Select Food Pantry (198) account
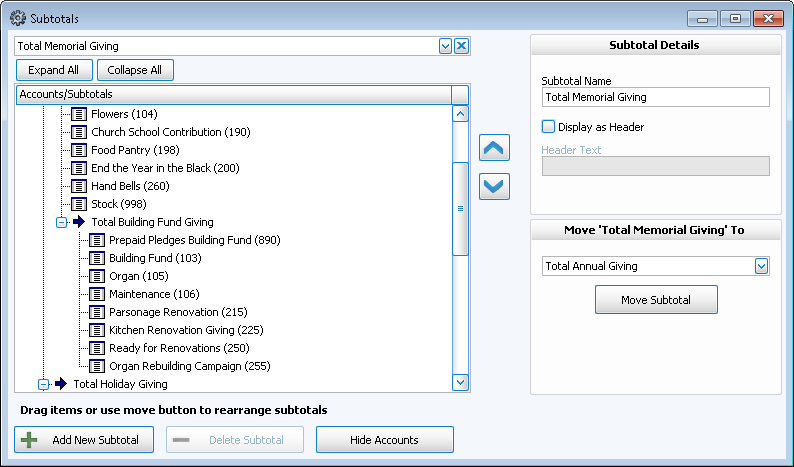The width and height of the screenshot is (794, 467). pos(120,150)
